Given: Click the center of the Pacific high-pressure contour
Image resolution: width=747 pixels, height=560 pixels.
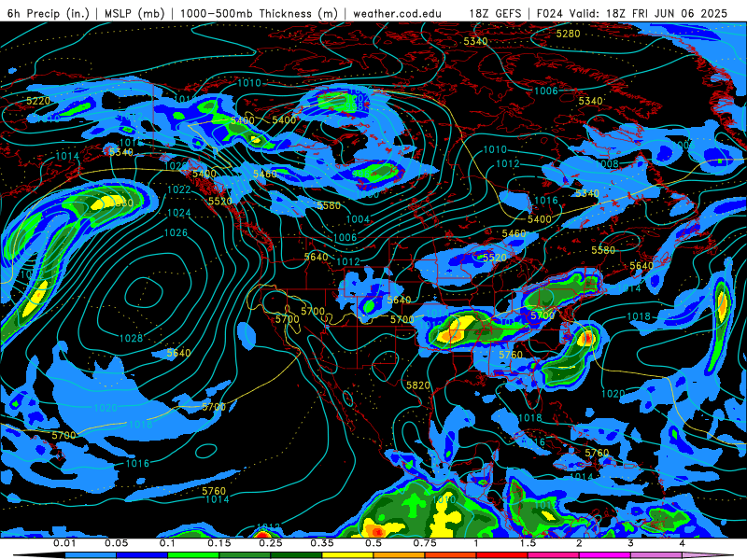Looking at the screenshot, I should pyautogui.click(x=144, y=294).
